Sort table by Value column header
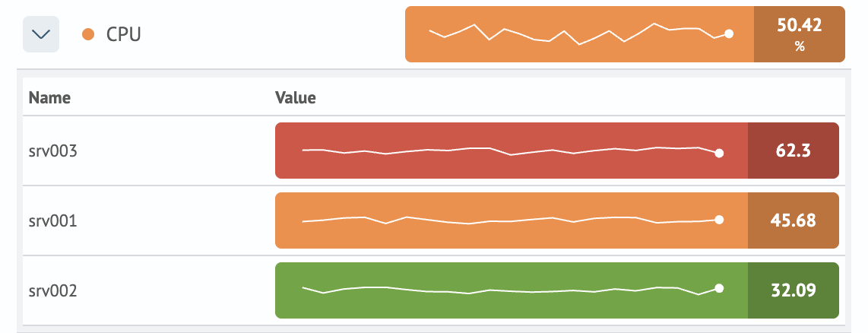The image size is (868, 333). [295, 97]
